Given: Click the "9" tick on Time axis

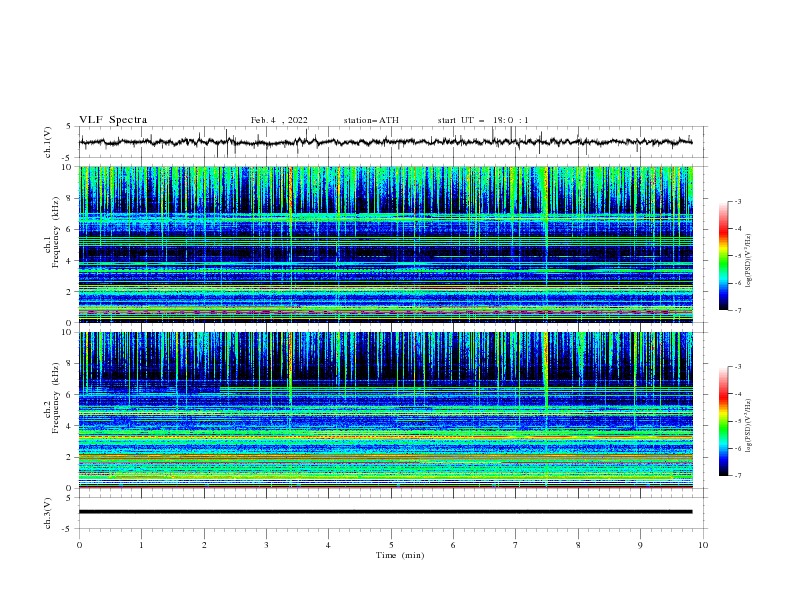Looking at the screenshot, I should tap(640, 545).
